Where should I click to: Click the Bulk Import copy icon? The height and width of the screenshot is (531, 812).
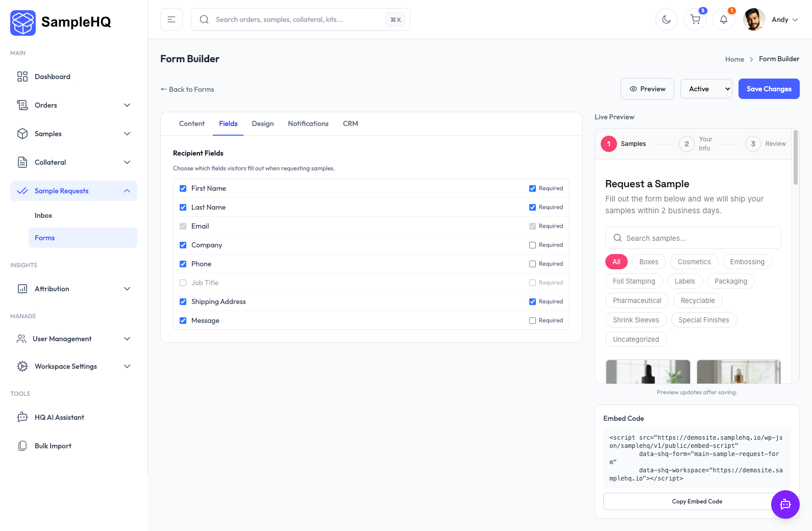click(x=22, y=446)
